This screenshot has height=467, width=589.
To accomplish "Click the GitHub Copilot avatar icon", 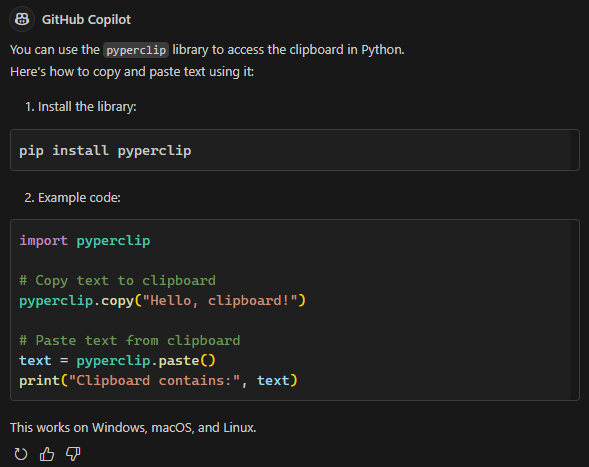I will tap(22, 19).
